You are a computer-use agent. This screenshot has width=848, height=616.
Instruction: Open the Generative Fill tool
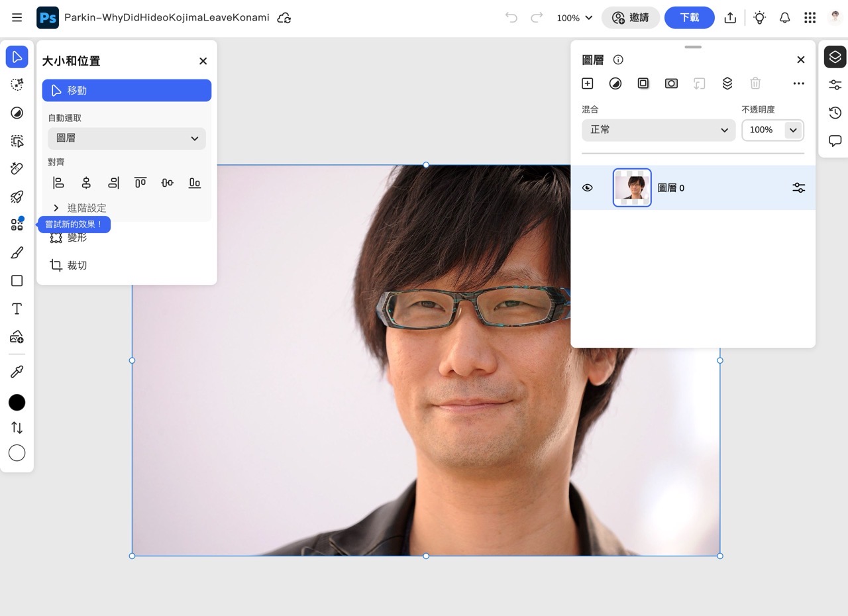tap(17, 197)
